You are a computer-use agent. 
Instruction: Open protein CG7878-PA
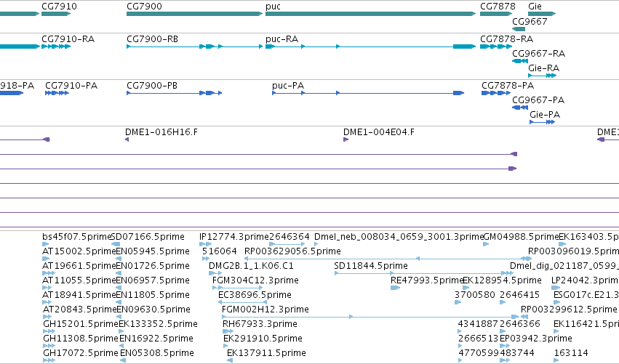(508, 86)
